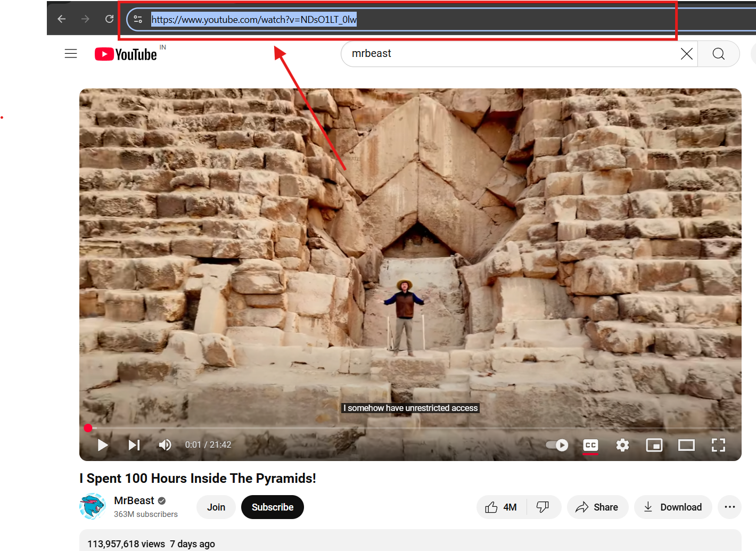Click the 363M subscribers text

point(146,514)
